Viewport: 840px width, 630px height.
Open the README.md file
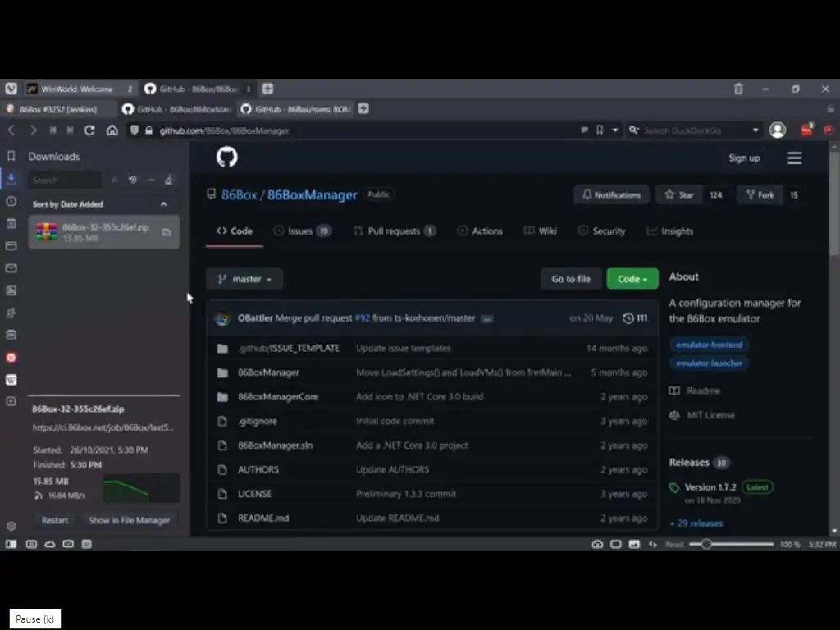click(263, 518)
